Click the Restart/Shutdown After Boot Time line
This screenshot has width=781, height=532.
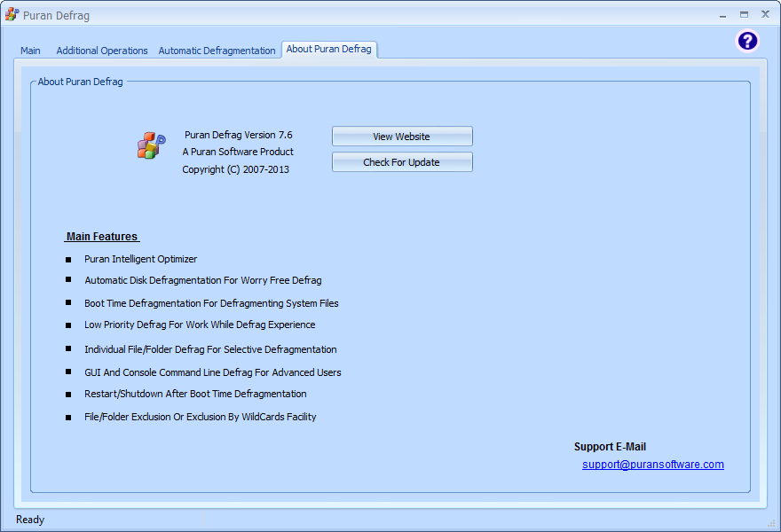[x=195, y=395]
